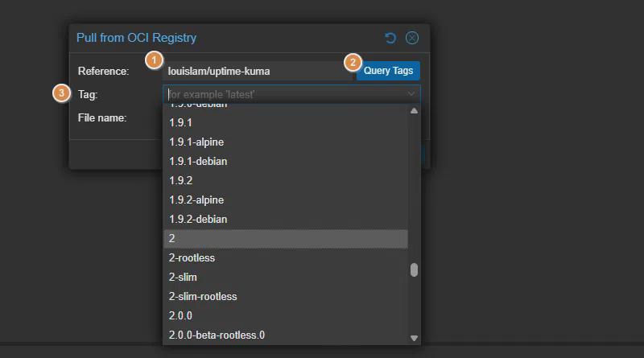Image resolution: width=644 pixels, height=358 pixels.
Task: Select tag 1.9.1-debian
Action: pos(286,162)
